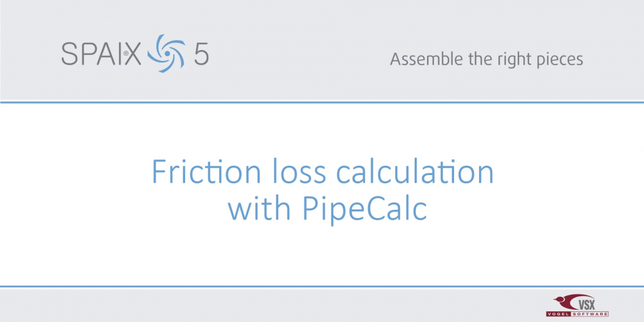Click the word 'Assemble' in the tagline

point(423,58)
